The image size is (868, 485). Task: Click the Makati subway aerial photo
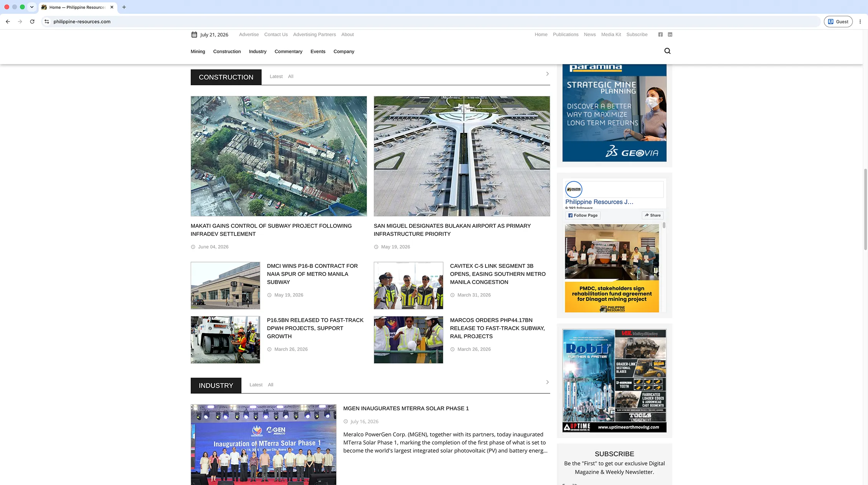(279, 156)
